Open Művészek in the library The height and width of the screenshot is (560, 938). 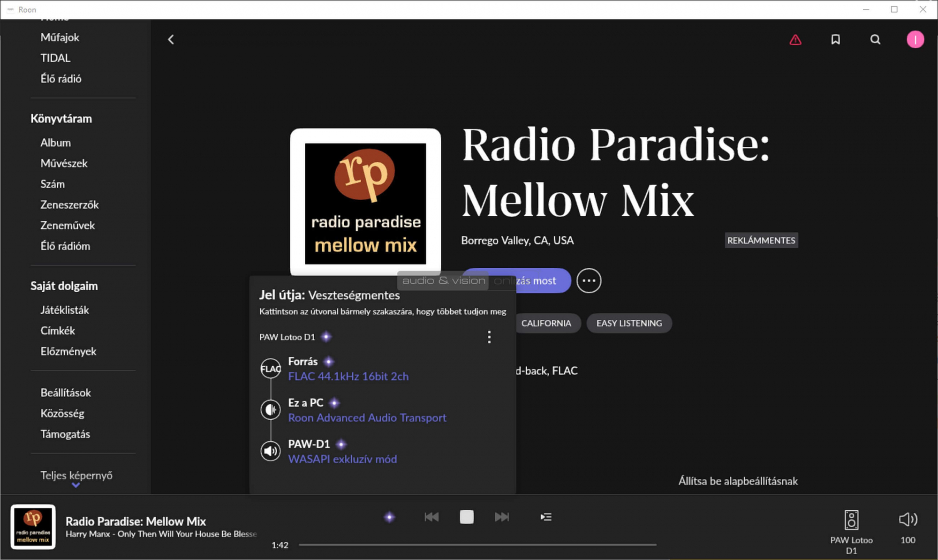pyautogui.click(x=64, y=163)
